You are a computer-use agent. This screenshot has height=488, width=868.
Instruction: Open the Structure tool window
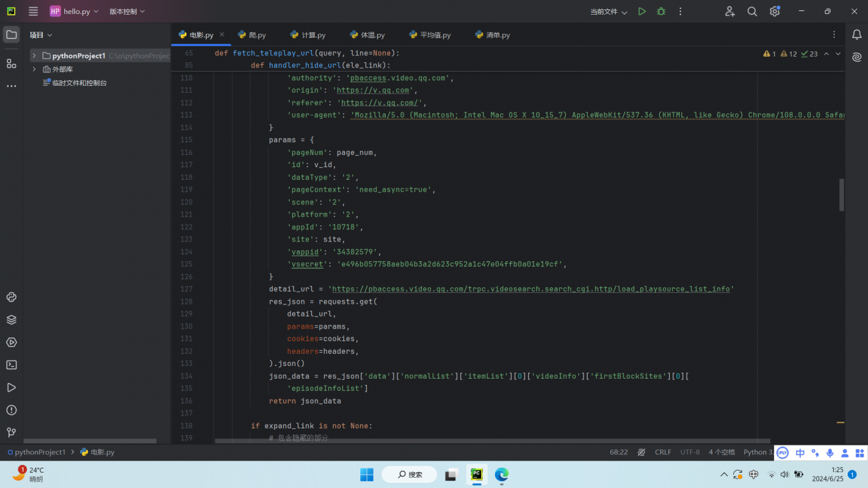(x=11, y=64)
